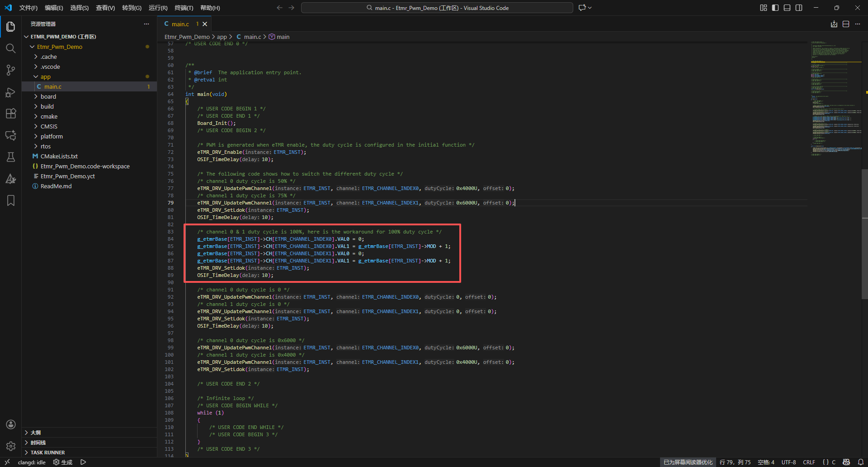Viewport: 868px width, 467px height.
Task: Open the 终端(T) menu
Action: (x=184, y=8)
